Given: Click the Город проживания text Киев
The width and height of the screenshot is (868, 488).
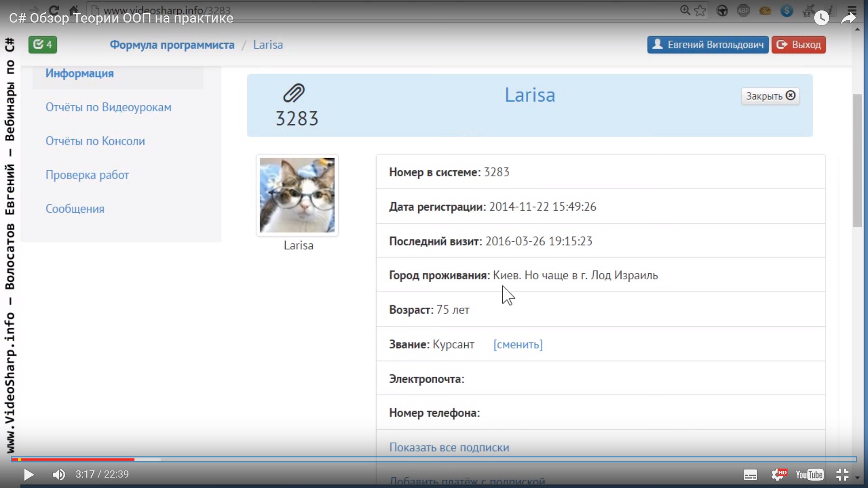Looking at the screenshot, I should (x=505, y=275).
